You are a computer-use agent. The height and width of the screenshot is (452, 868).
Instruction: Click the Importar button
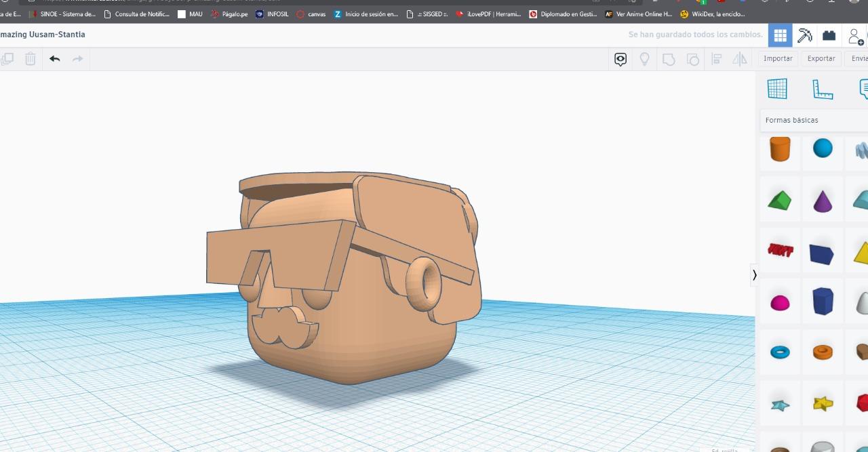tap(778, 59)
